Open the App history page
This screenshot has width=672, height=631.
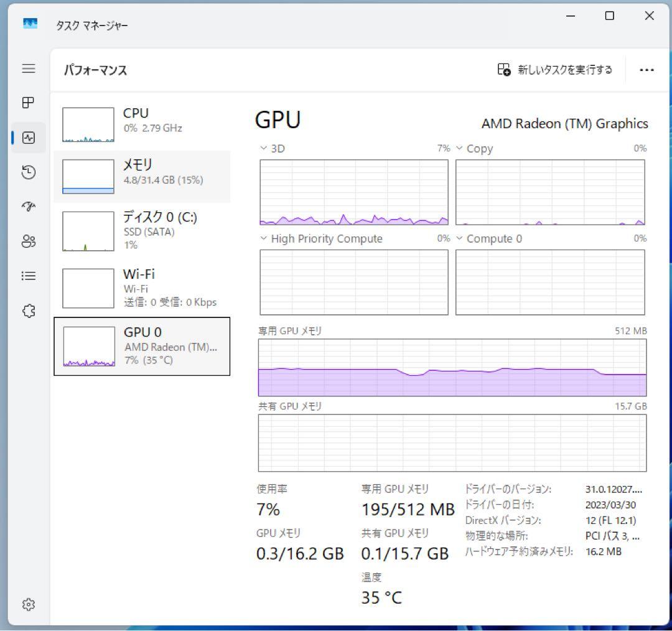(29, 172)
